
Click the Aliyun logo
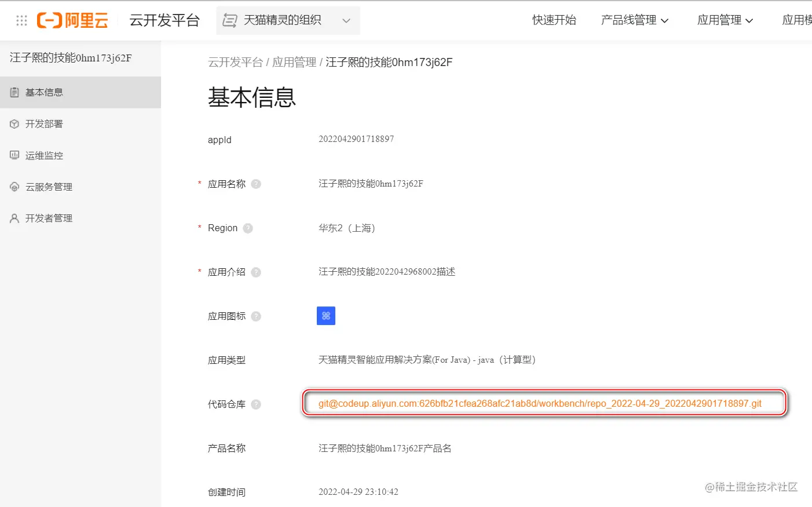pyautogui.click(x=72, y=21)
